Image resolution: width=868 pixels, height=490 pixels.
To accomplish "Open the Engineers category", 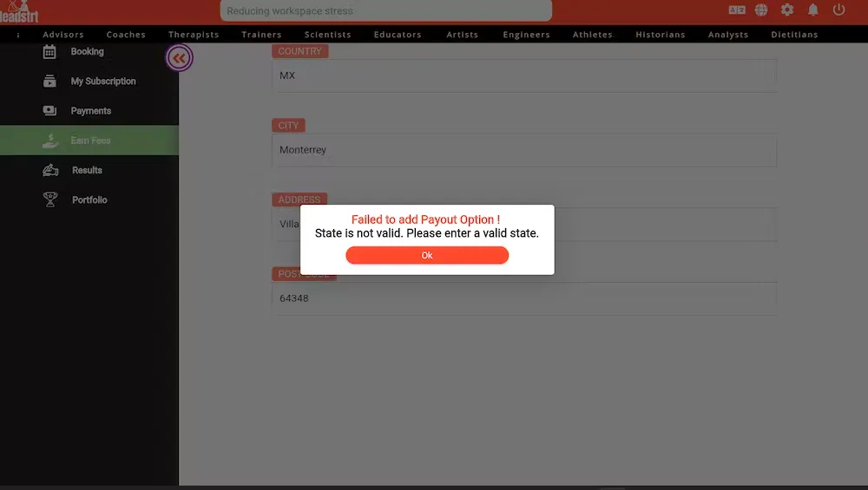I will [527, 35].
